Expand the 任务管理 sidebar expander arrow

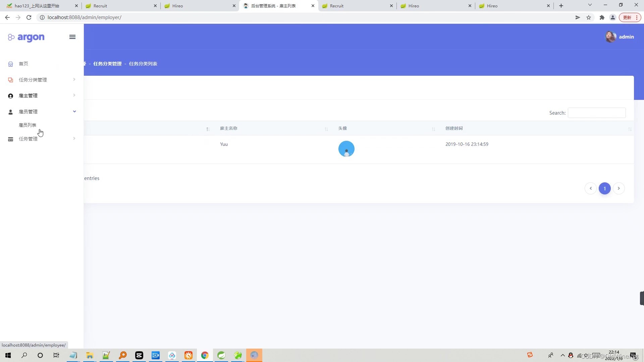coord(74,138)
